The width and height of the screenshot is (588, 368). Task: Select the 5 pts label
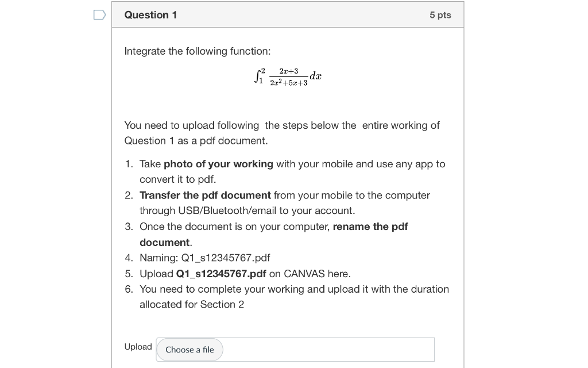440,14
